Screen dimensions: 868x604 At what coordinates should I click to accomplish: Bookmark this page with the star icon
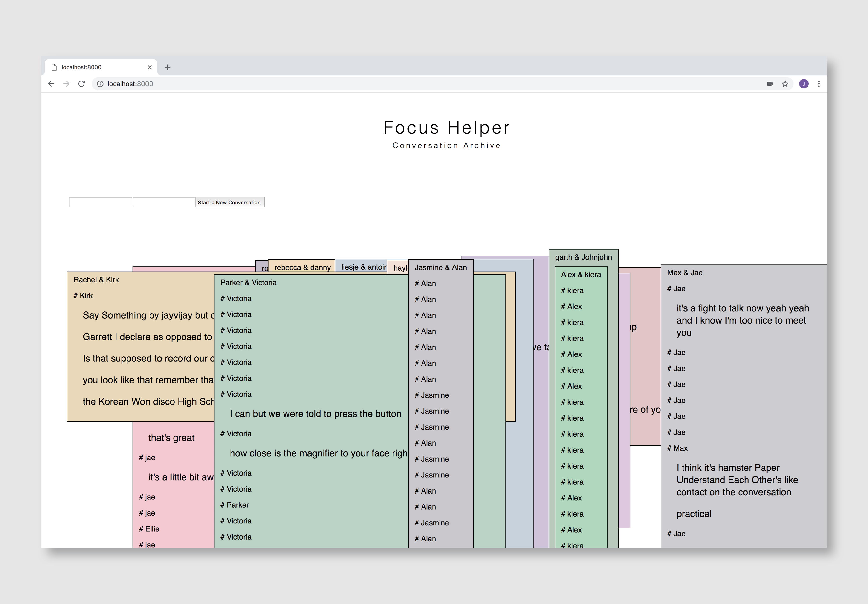click(x=785, y=84)
